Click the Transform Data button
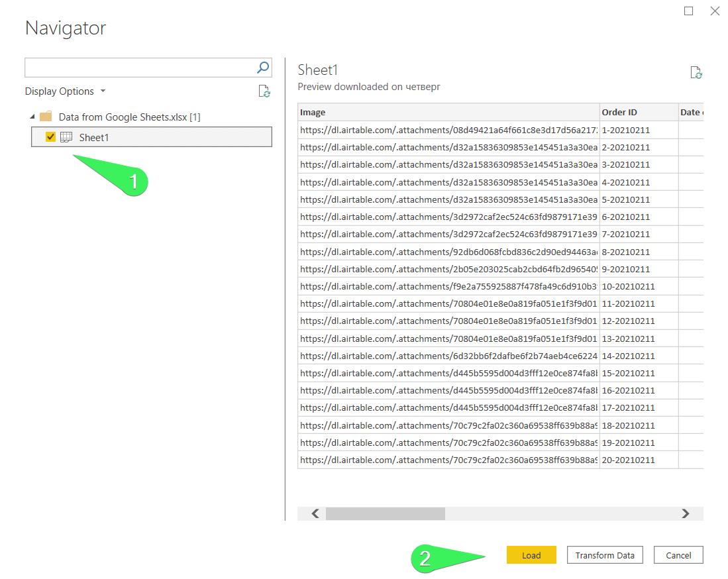The height and width of the screenshot is (579, 728). pos(605,555)
